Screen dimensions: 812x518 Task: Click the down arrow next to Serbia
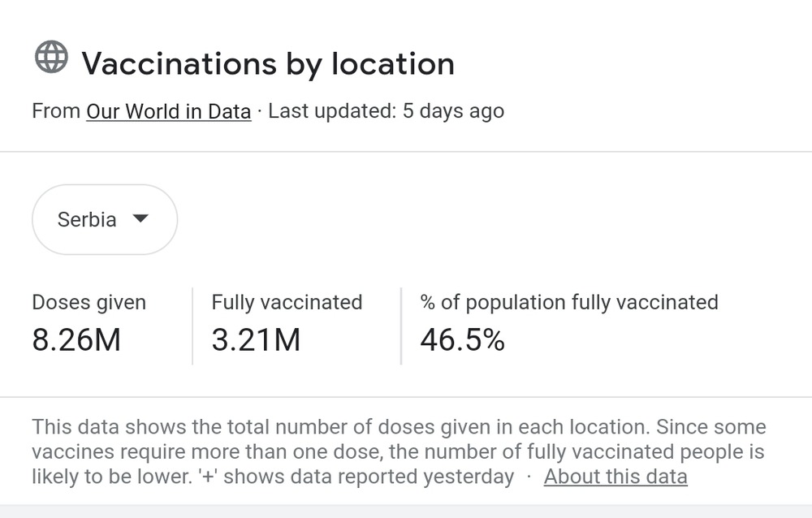pos(140,218)
